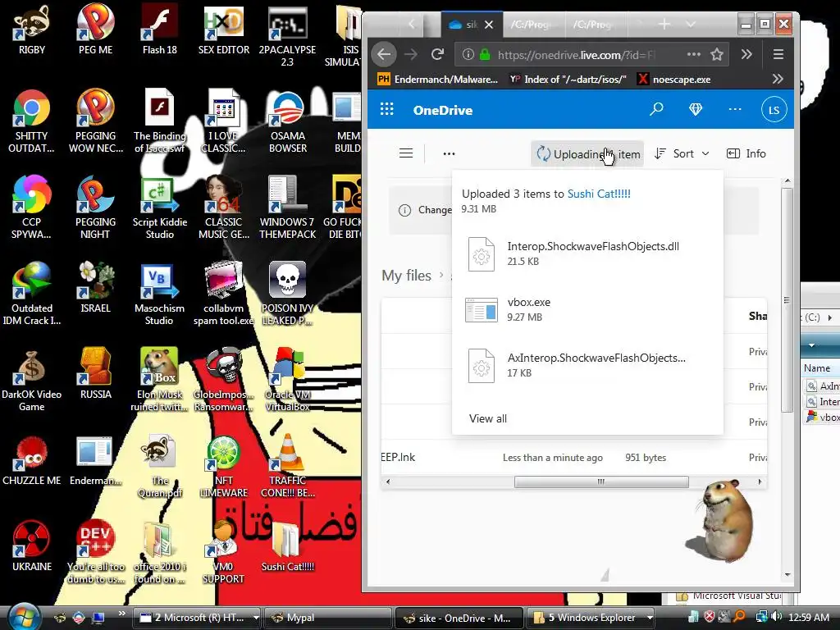
Task: Bookmark this page with the star icon
Action: (x=717, y=54)
